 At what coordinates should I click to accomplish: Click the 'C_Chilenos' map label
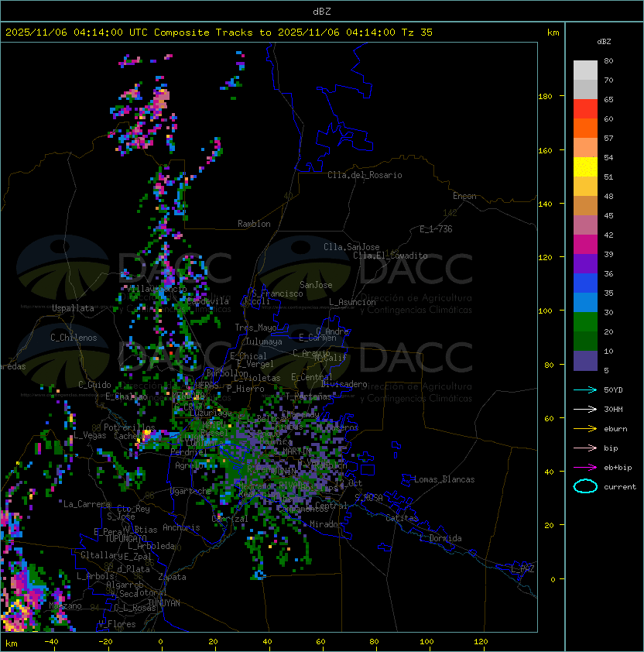click(74, 338)
